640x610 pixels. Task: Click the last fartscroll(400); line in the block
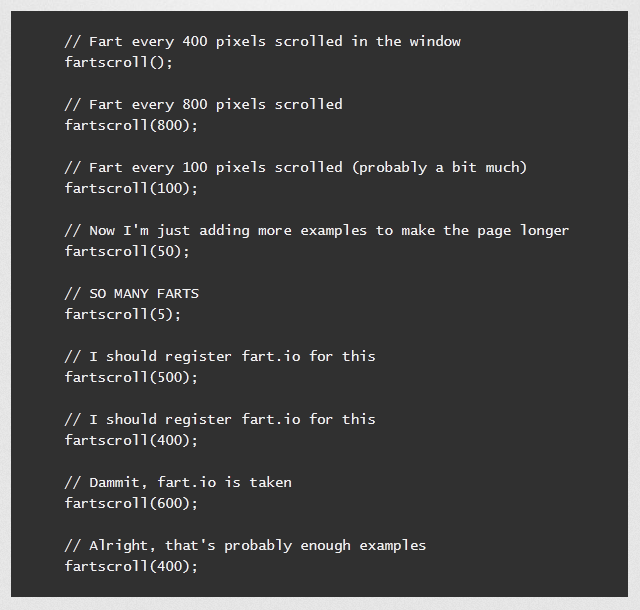point(131,566)
